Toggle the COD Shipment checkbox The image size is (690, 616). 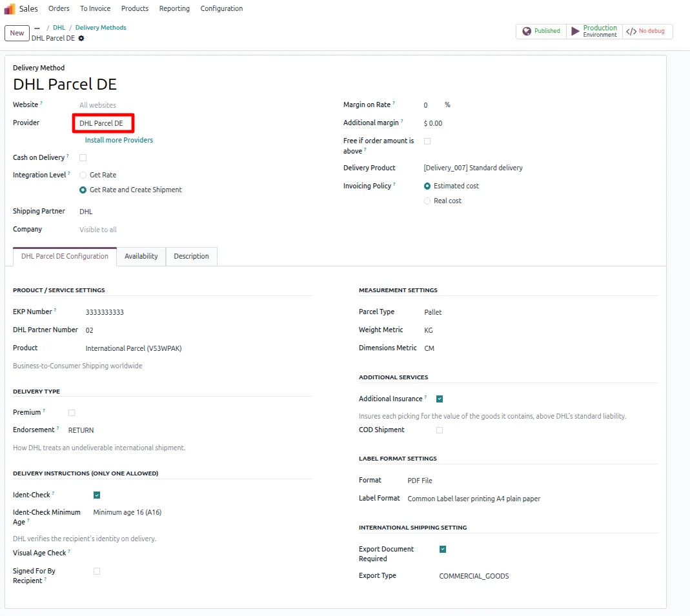pyautogui.click(x=440, y=430)
